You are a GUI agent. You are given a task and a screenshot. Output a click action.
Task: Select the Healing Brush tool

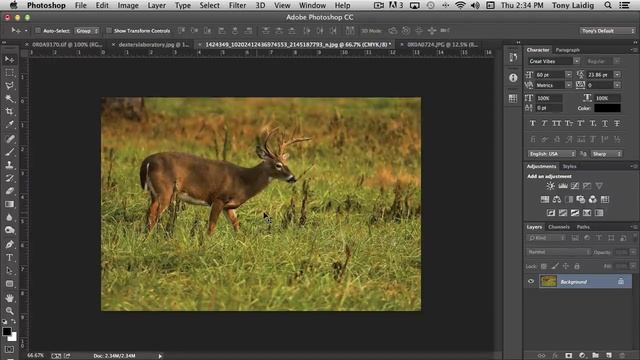9,139
